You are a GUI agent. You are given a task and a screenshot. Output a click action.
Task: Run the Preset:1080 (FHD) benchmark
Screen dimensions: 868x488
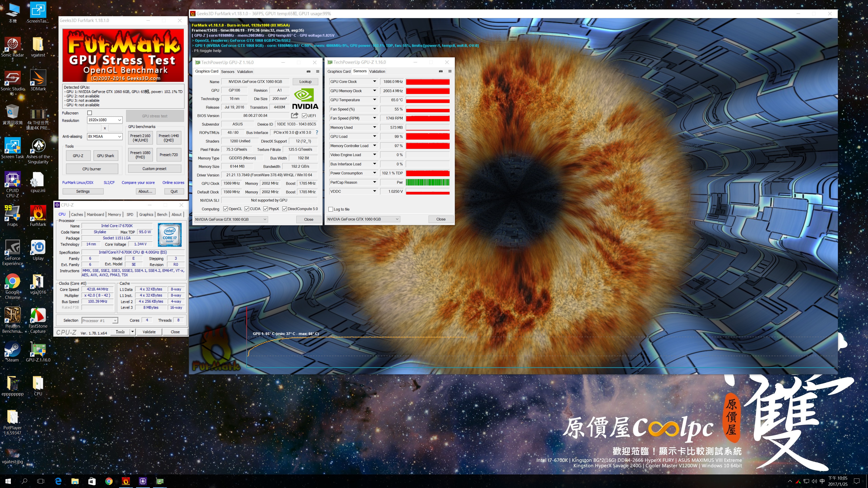click(x=140, y=155)
